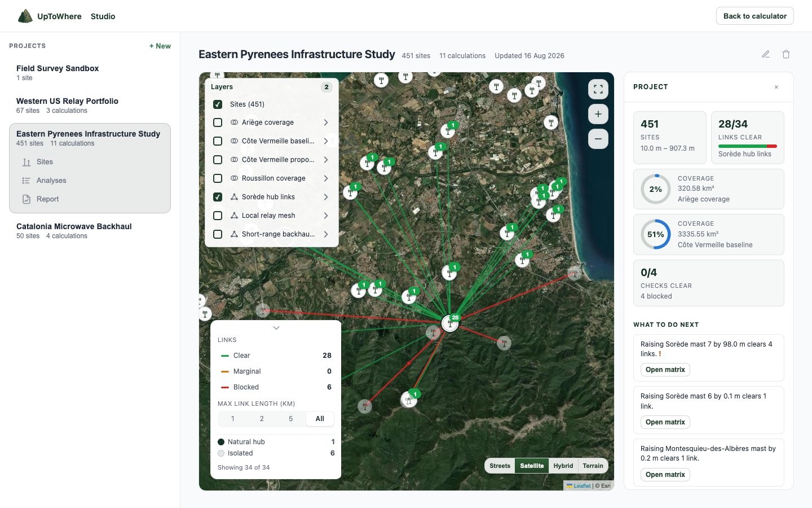The image size is (812, 508).
Task: Click the 28/34 links clear card
Action: pos(747,138)
